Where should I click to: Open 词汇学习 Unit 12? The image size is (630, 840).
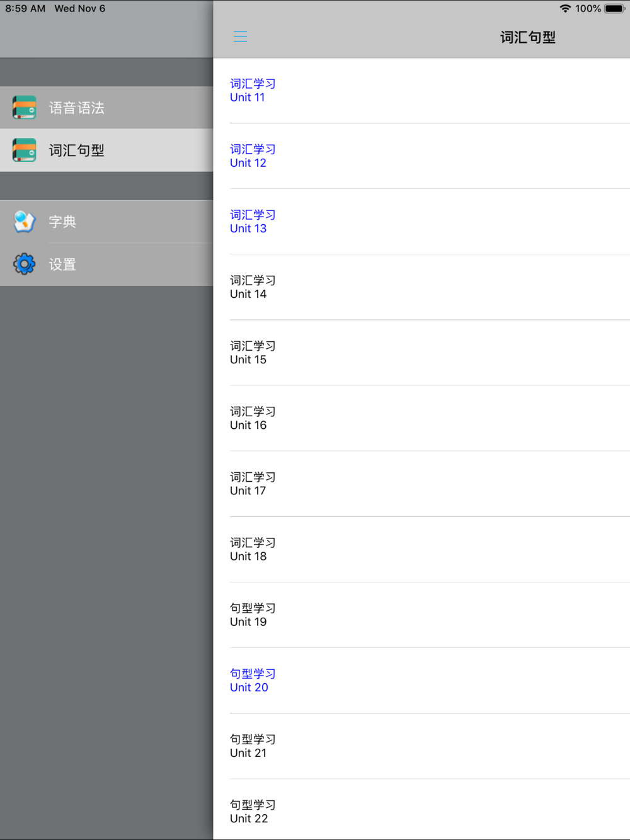(x=421, y=156)
